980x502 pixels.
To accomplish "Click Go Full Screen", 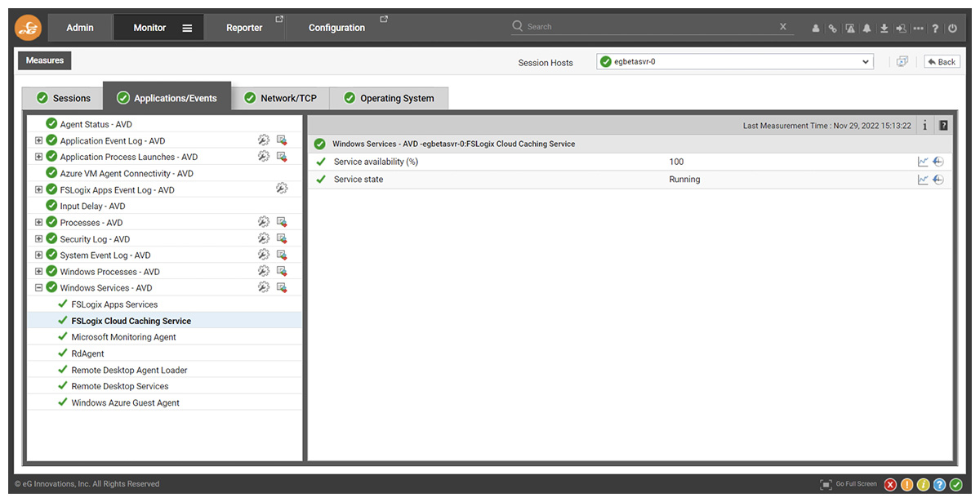I will coord(849,484).
